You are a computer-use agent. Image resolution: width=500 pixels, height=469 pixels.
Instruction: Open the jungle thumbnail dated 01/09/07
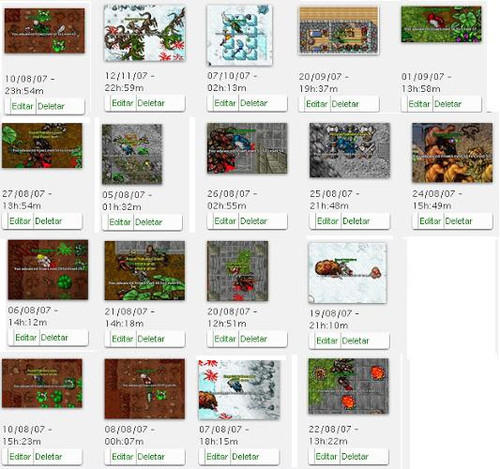441,24
